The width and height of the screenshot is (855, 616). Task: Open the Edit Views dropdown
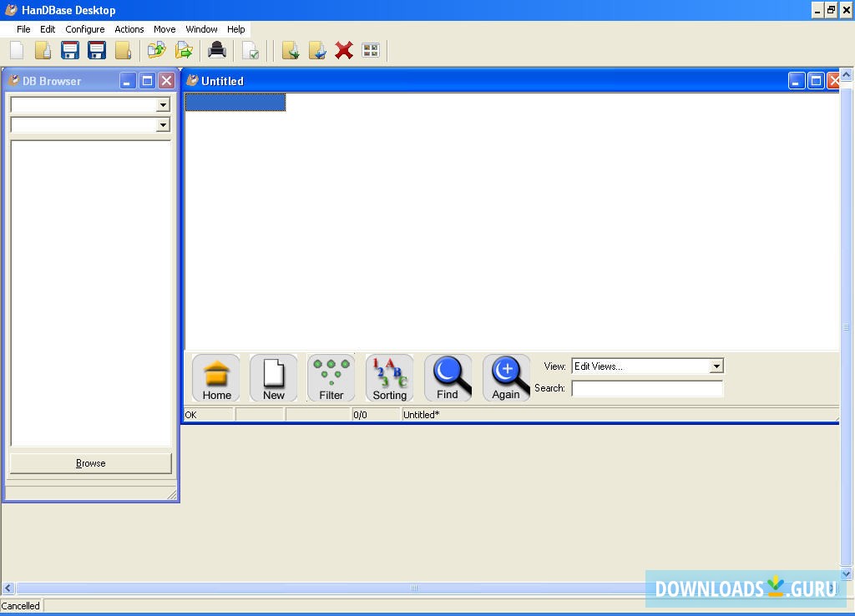(716, 366)
